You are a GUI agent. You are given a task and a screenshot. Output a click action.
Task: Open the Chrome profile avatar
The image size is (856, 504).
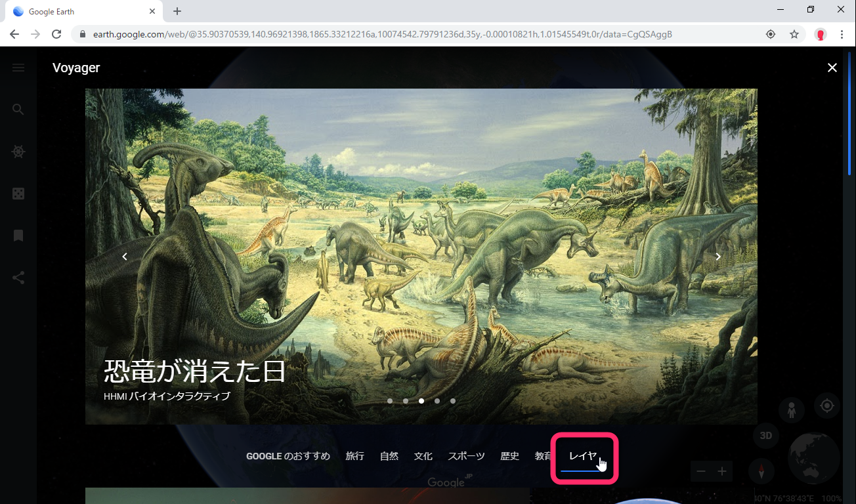(x=821, y=34)
